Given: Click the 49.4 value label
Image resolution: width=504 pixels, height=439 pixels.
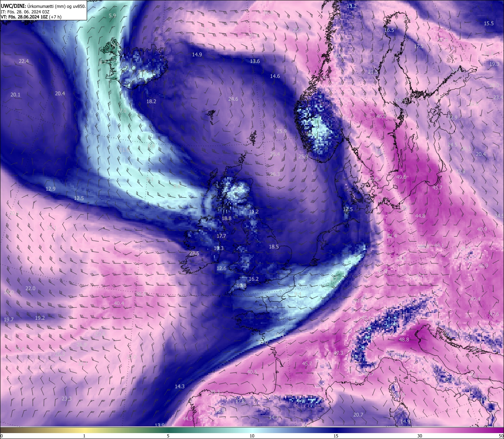Looking at the screenshot, I should tap(475, 299).
